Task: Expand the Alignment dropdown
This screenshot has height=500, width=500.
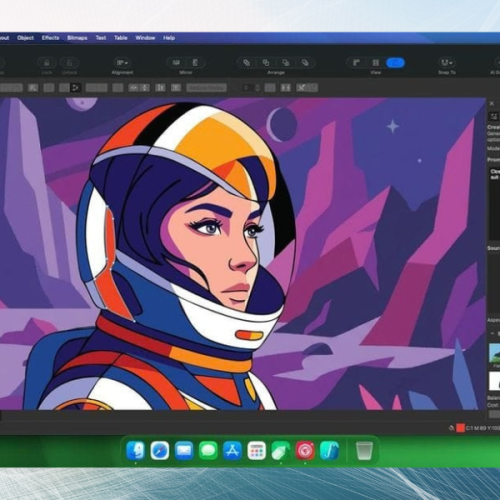Action: pyautogui.click(x=122, y=63)
